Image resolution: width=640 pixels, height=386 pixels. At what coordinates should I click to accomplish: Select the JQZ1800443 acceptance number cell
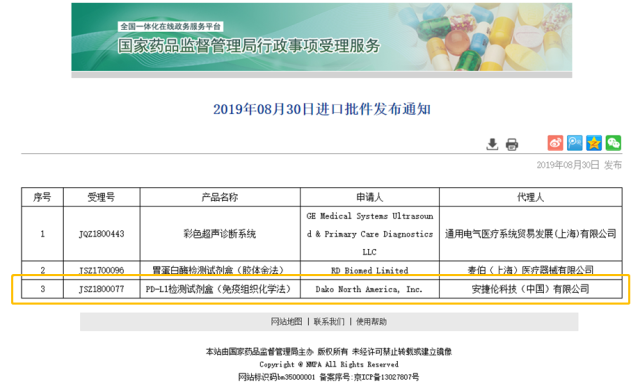(x=102, y=234)
